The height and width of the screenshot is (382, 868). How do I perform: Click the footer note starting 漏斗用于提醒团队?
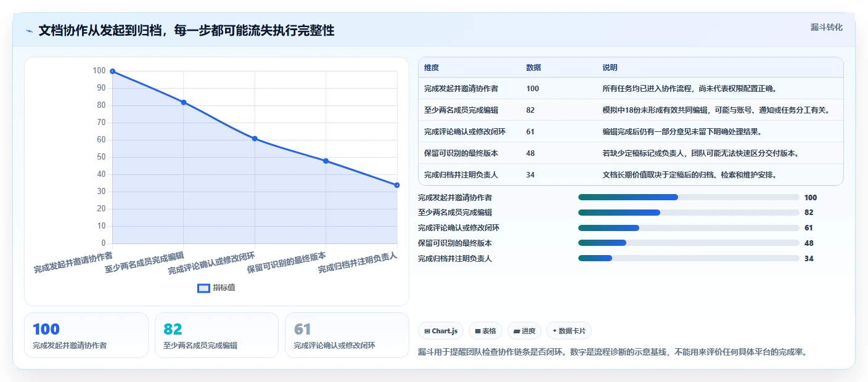click(612, 352)
